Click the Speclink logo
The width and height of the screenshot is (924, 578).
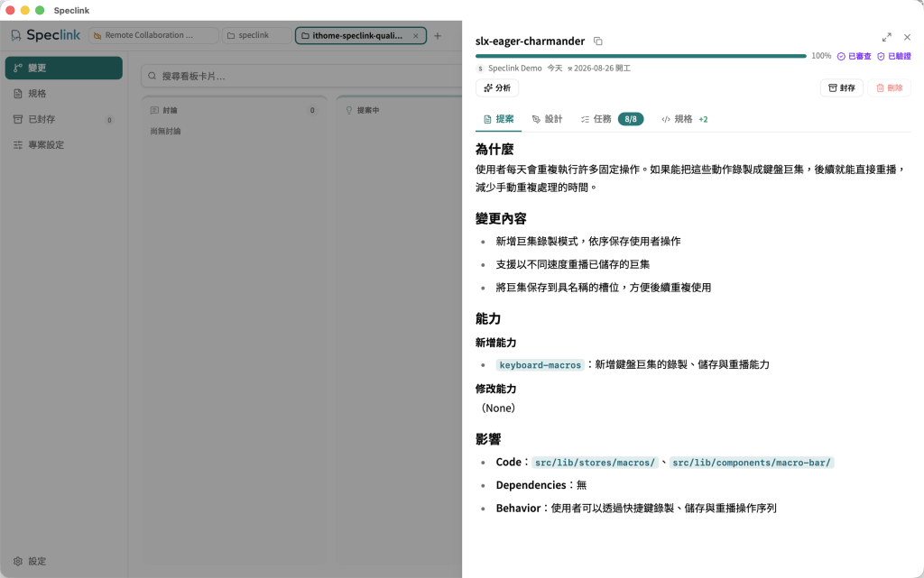(45, 35)
